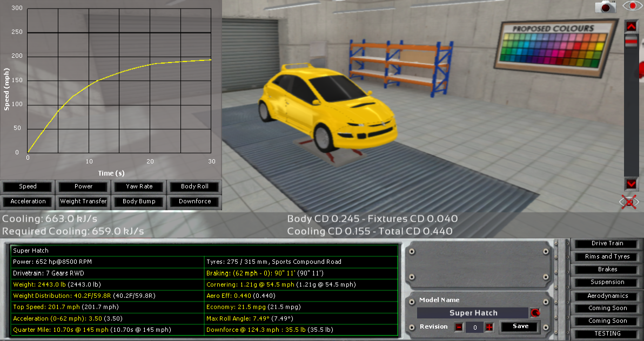Image resolution: width=644 pixels, height=341 pixels.
Task: Open the Suspension section
Action: coord(607,282)
